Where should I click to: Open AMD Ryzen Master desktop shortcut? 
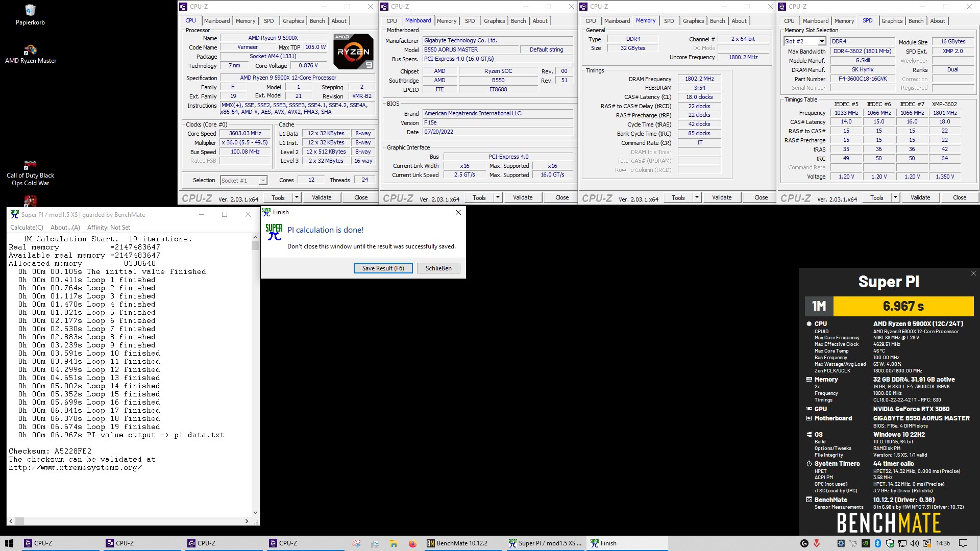(x=31, y=54)
